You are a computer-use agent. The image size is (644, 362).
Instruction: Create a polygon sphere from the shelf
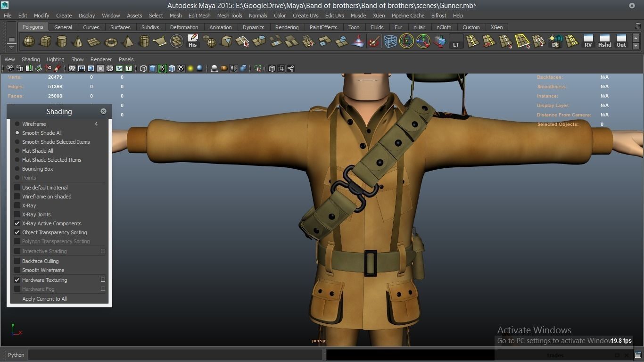pos(29,41)
